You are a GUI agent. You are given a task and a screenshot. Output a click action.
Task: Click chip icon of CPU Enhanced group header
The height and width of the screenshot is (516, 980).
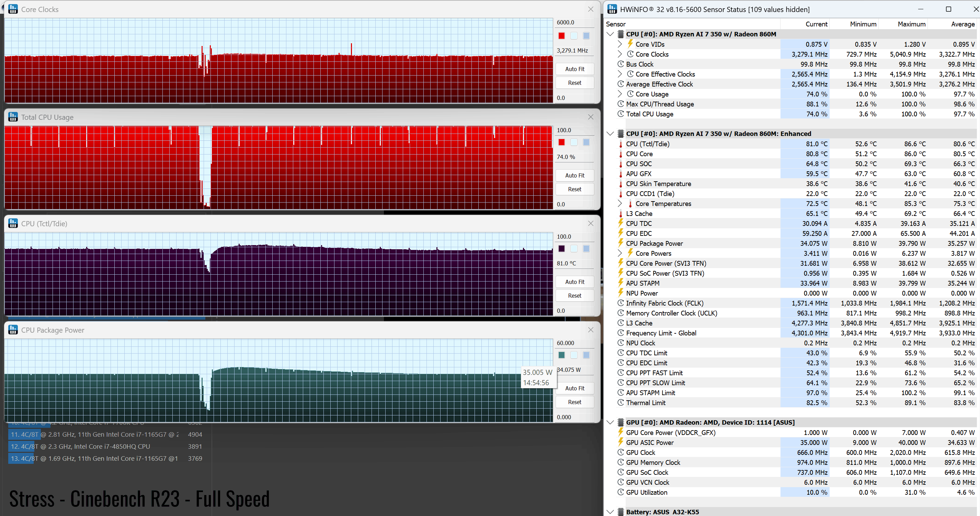[x=621, y=134]
